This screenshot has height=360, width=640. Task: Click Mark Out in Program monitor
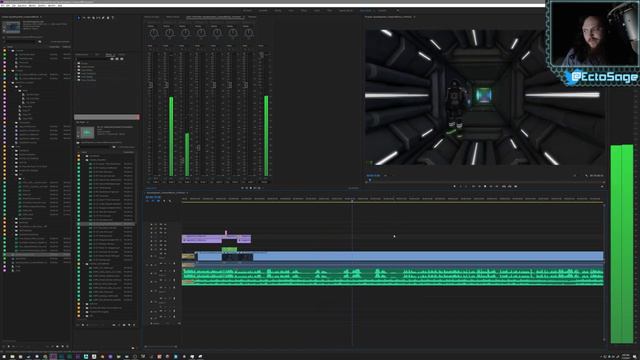pyautogui.click(x=466, y=186)
